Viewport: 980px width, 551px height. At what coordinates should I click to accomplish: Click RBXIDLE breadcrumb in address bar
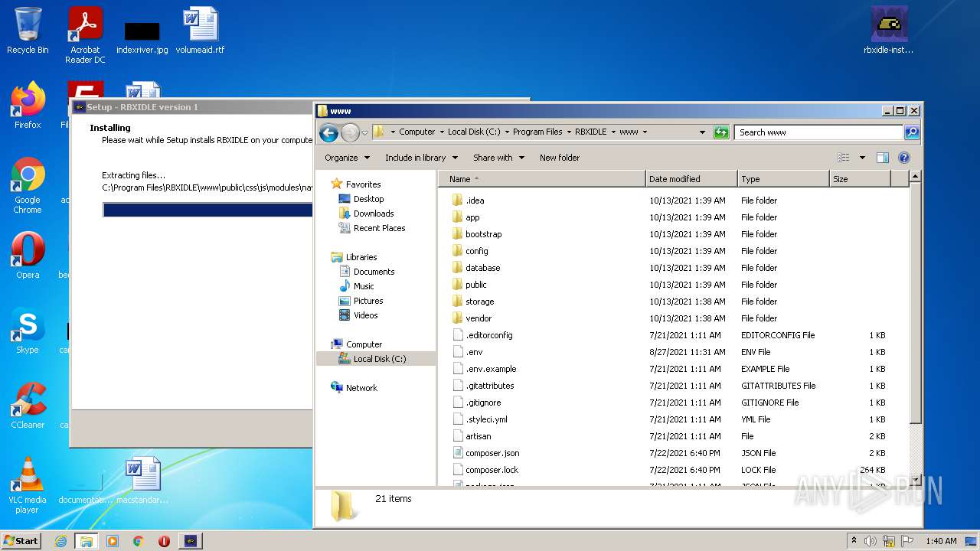(590, 132)
